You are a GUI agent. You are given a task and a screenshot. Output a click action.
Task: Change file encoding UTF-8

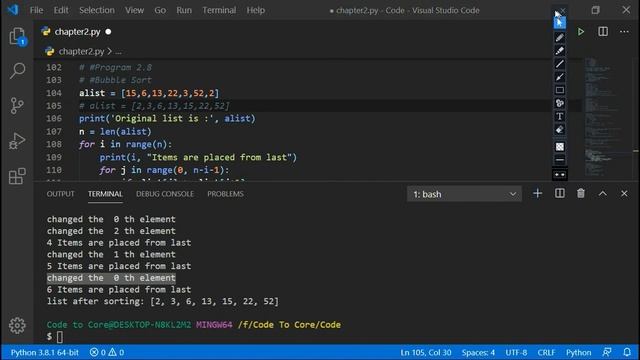pos(516,352)
